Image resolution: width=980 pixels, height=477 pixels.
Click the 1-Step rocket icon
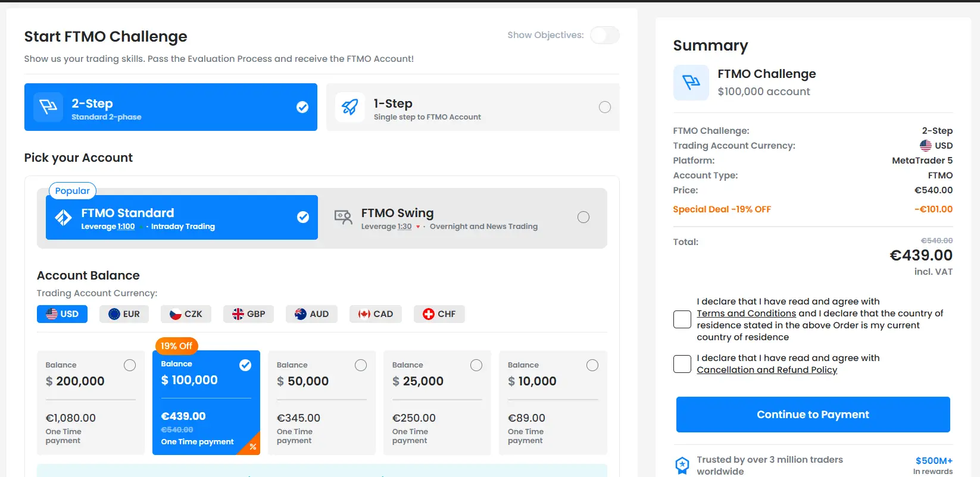(350, 107)
